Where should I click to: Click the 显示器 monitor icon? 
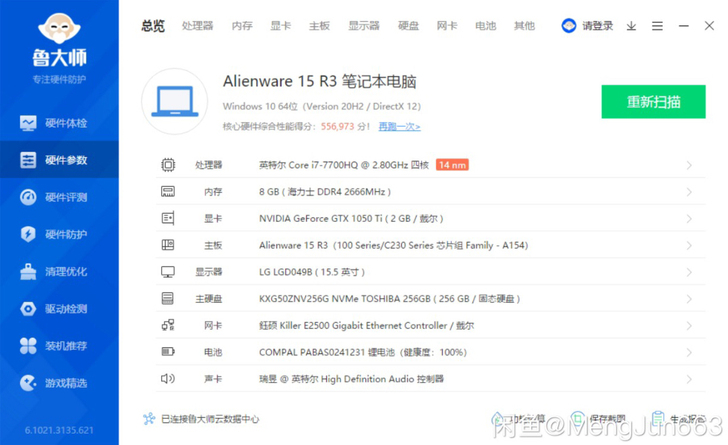tap(168, 272)
